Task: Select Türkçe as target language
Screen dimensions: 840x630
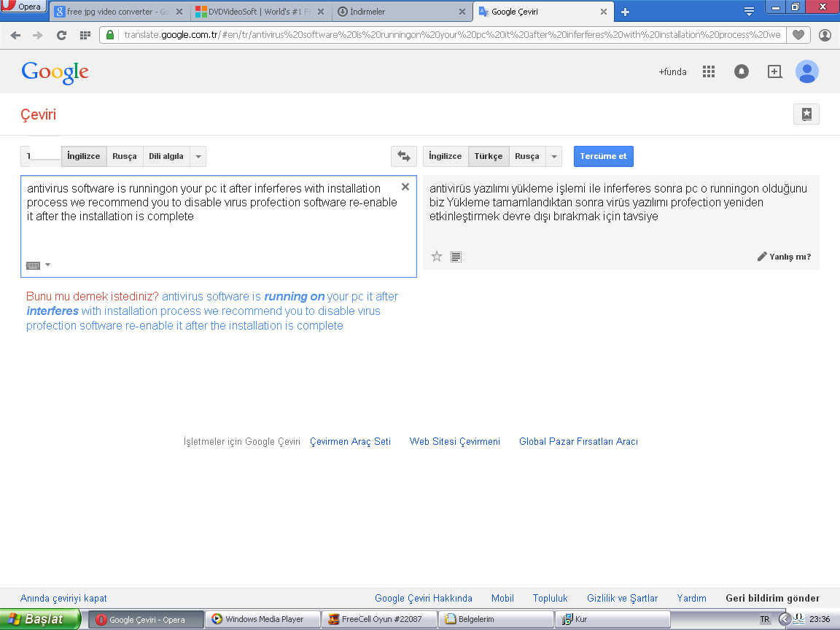Action: pos(489,156)
